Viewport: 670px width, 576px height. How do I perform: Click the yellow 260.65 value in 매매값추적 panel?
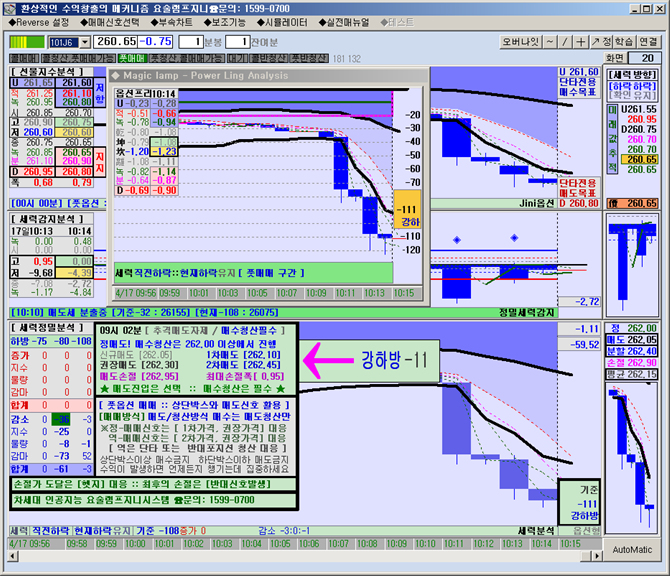[642, 159]
